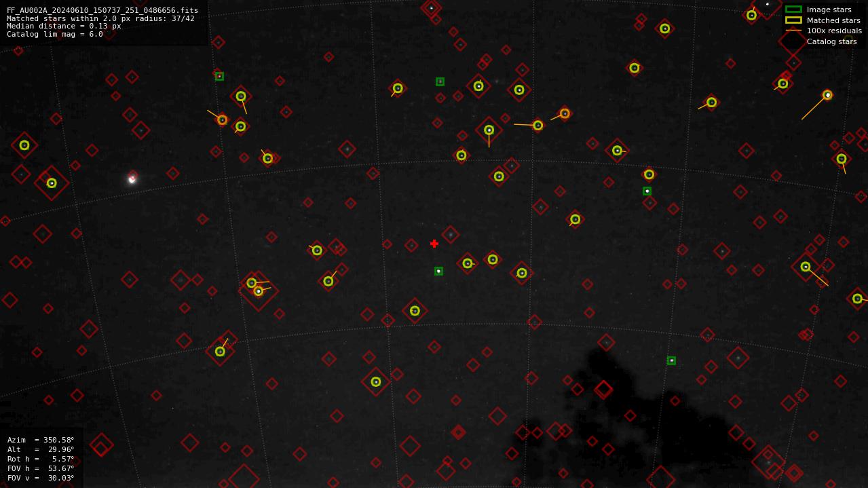Click the orange 100x residuals legend line
868x488 pixels.
[x=793, y=31]
